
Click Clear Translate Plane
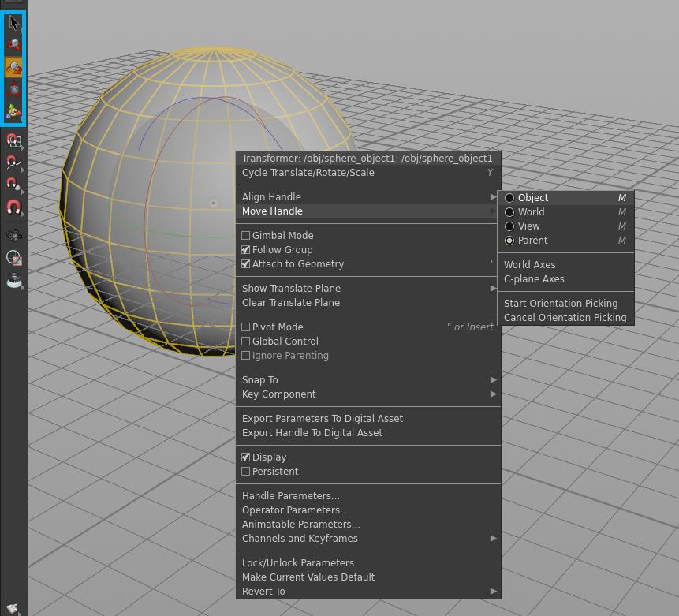291,302
